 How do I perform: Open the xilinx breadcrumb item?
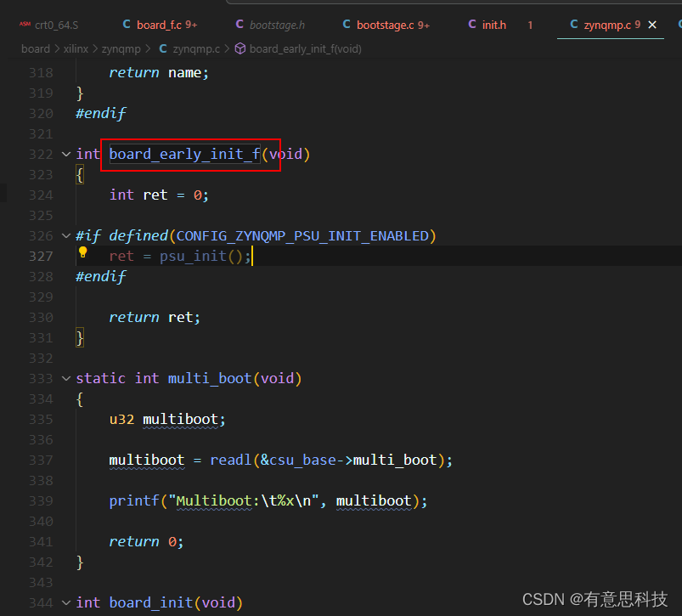tap(76, 48)
